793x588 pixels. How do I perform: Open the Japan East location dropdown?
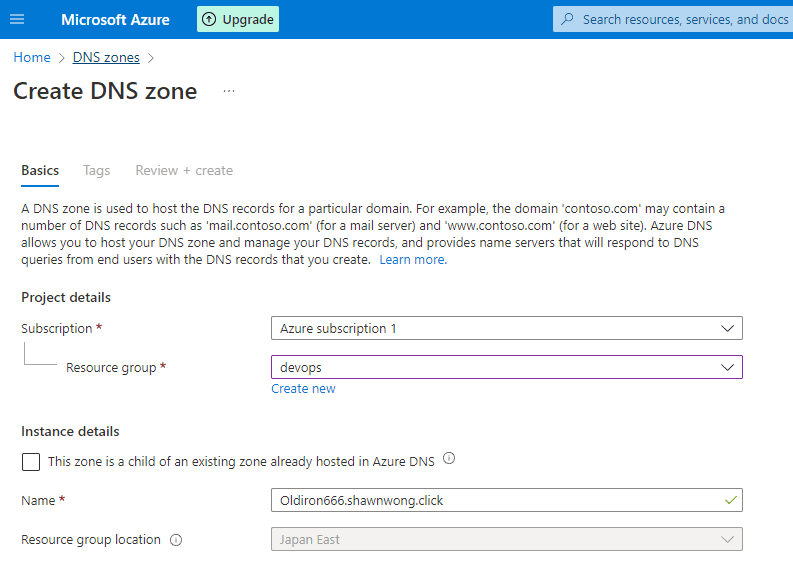tap(506, 539)
